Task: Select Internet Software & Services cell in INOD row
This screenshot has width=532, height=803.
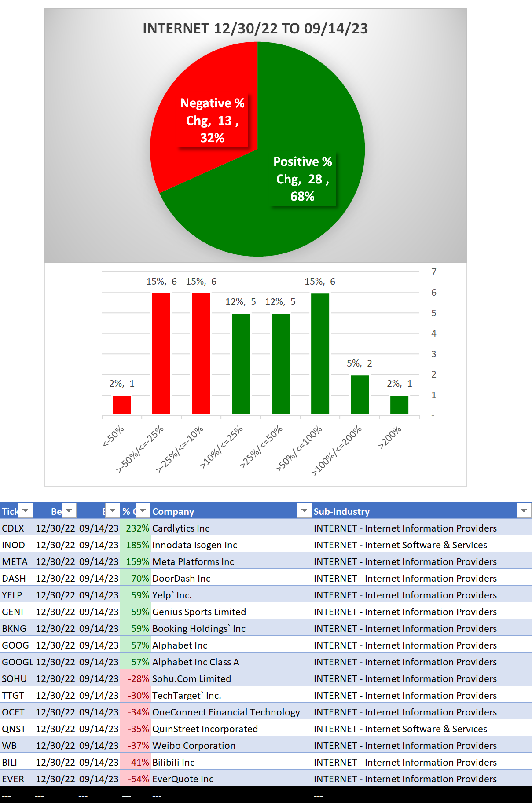Action: coord(422,545)
